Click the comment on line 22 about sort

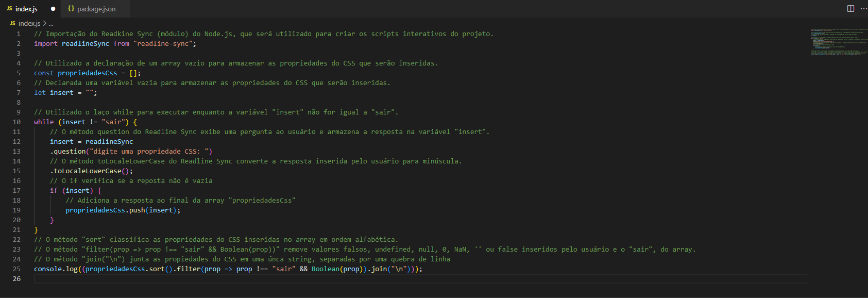click(216, 240)
